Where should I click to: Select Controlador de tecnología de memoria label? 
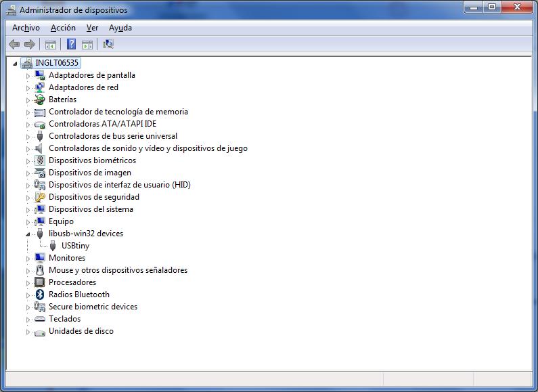click(x=118, y=112)
